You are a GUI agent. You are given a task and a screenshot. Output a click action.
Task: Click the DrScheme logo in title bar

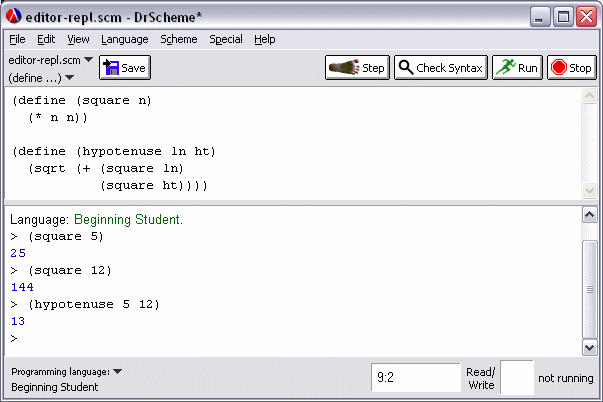pos(13,16)
